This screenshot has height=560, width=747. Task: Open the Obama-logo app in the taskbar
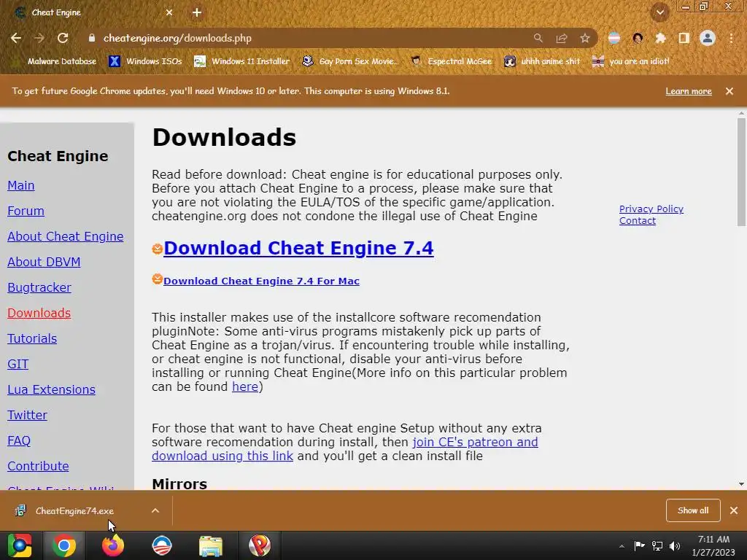click(162, 545)
